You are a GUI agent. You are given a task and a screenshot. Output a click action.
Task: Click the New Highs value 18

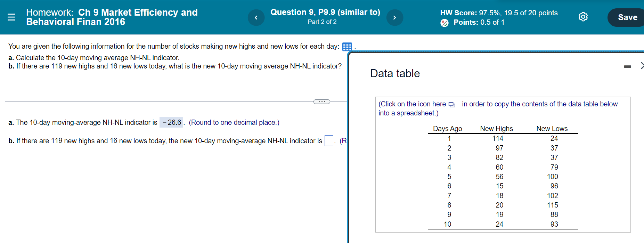[499, 196]
